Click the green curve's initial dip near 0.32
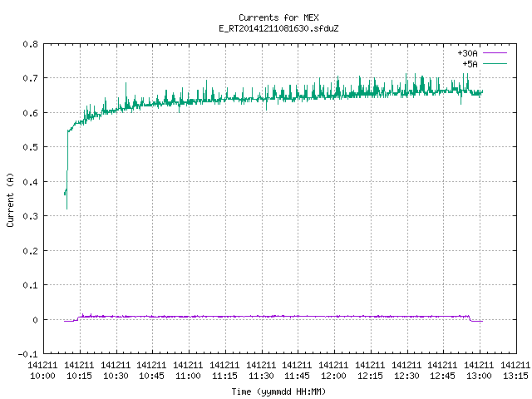 [66, 208]
